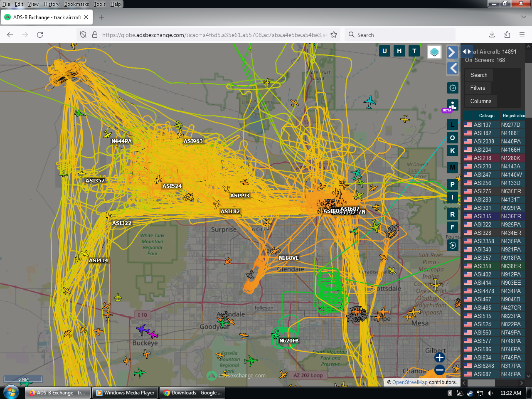This screenshot has width=532, height=399.
Task: Open the Tools menu
Action: pyautogui.click(x=100, y=4)
